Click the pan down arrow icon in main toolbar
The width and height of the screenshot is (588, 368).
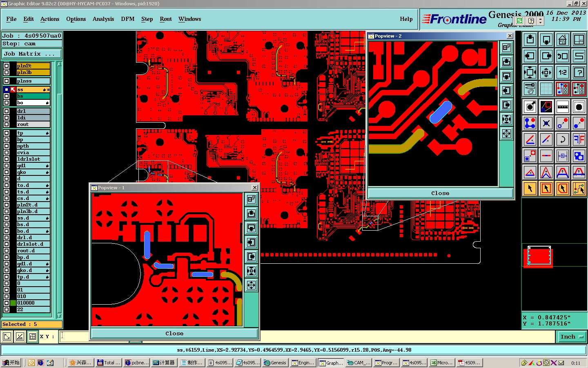coord(546,40)
